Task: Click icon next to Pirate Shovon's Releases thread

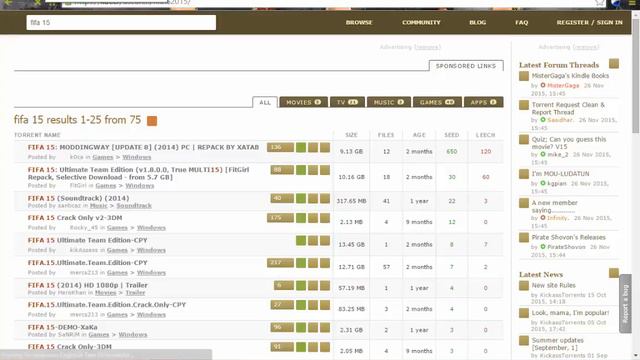Action: click(x=524, y=238)
